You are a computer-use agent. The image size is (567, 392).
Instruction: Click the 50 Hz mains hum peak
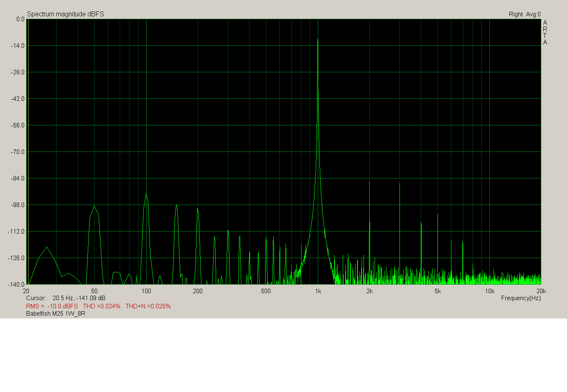coord(94,206)
